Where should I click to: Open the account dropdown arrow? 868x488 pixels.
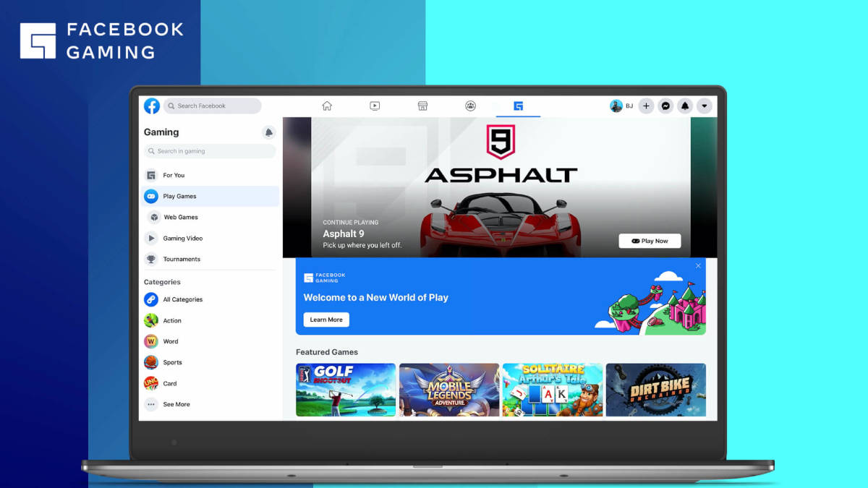pos(705,106)
